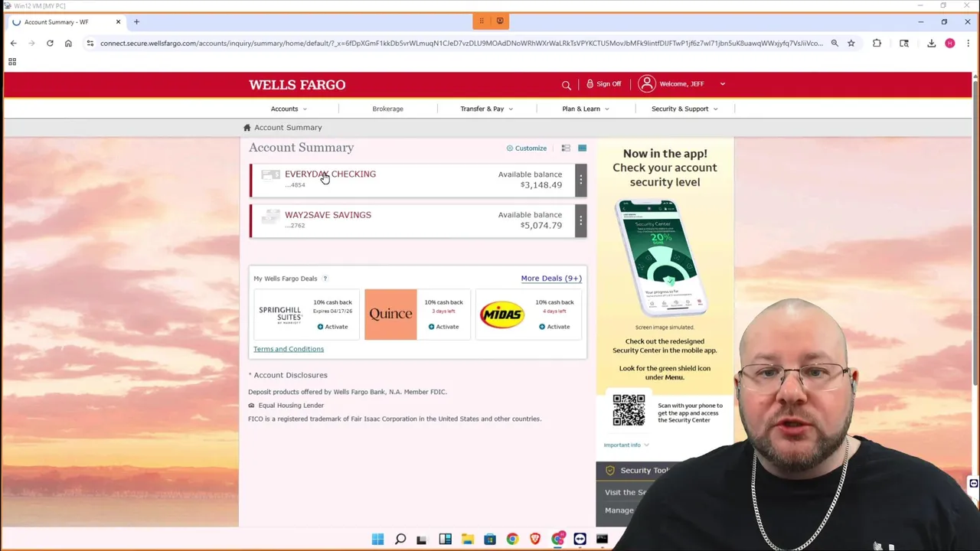Activate the Quince cash back deal

click(443, 327)
